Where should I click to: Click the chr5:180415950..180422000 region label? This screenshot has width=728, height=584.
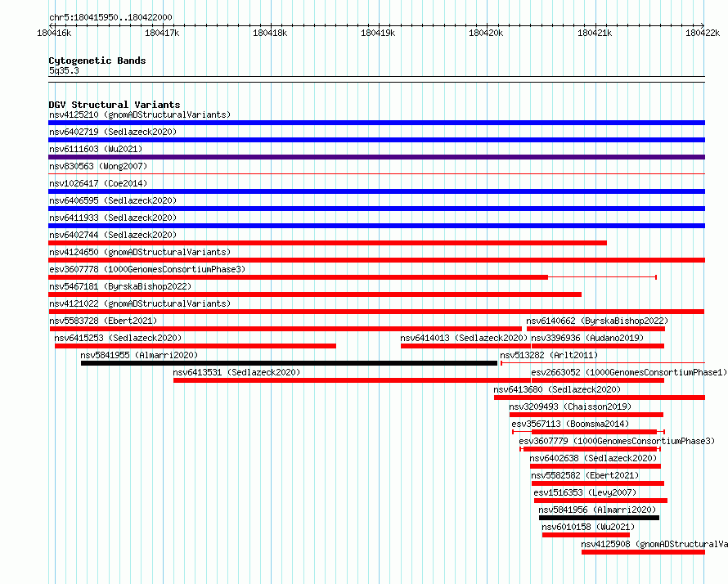coord(110,17)
